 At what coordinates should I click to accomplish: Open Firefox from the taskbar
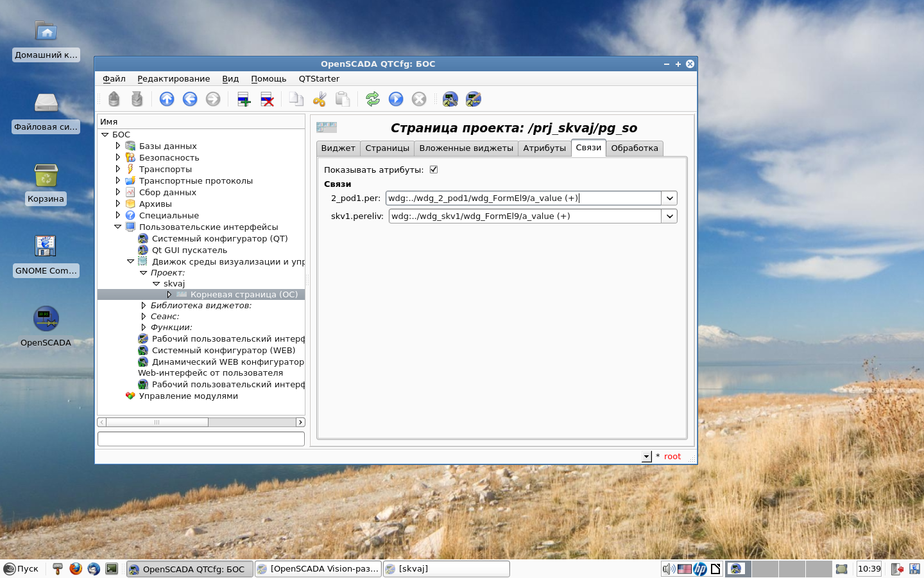click(x=76, y=568)
